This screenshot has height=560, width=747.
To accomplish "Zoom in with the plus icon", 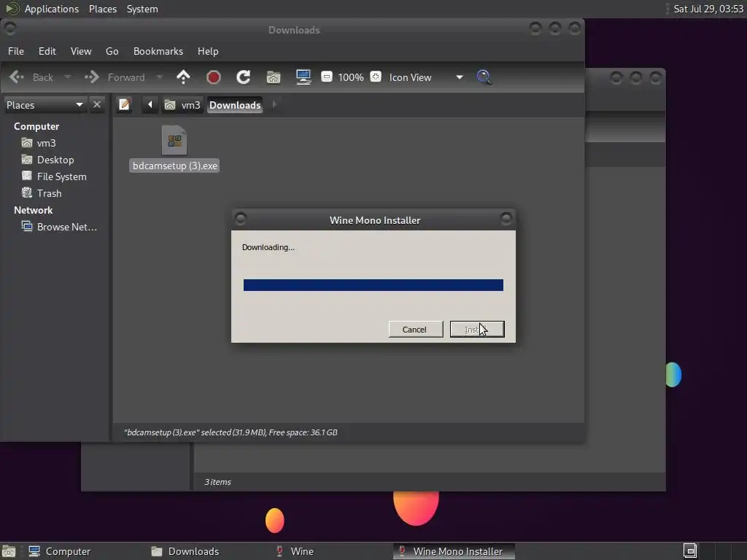I will click(376, 77).
